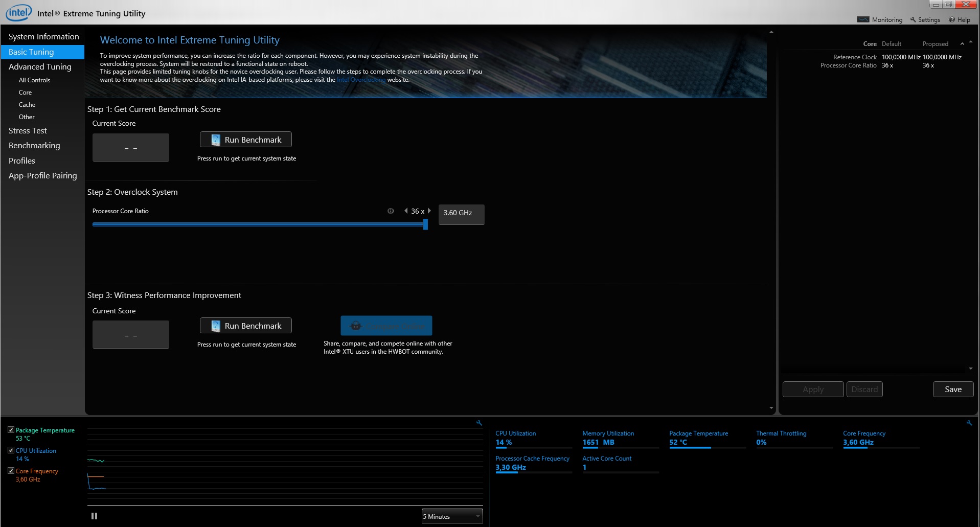980x527 pixels.
Task: Open the Help icon
Action: click(x=952, y=19)
